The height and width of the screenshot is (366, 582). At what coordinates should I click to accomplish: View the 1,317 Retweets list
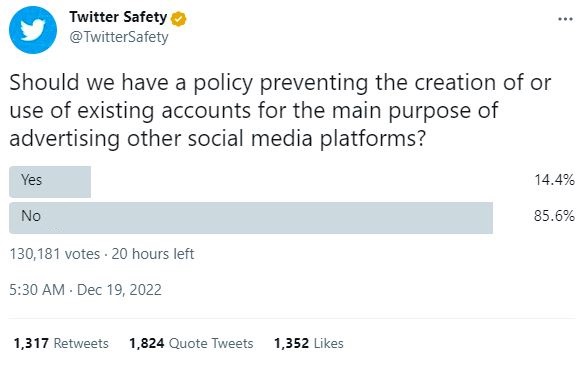(61, 343)
